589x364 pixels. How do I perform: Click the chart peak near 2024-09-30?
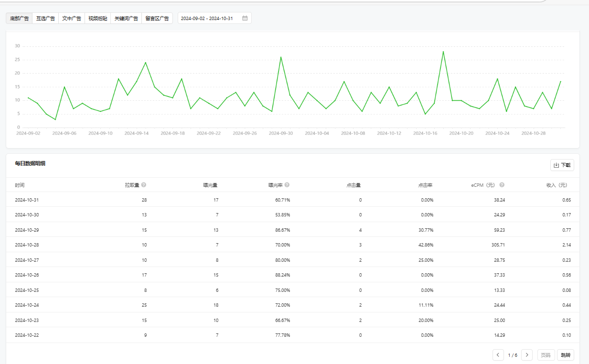point(281,57)
